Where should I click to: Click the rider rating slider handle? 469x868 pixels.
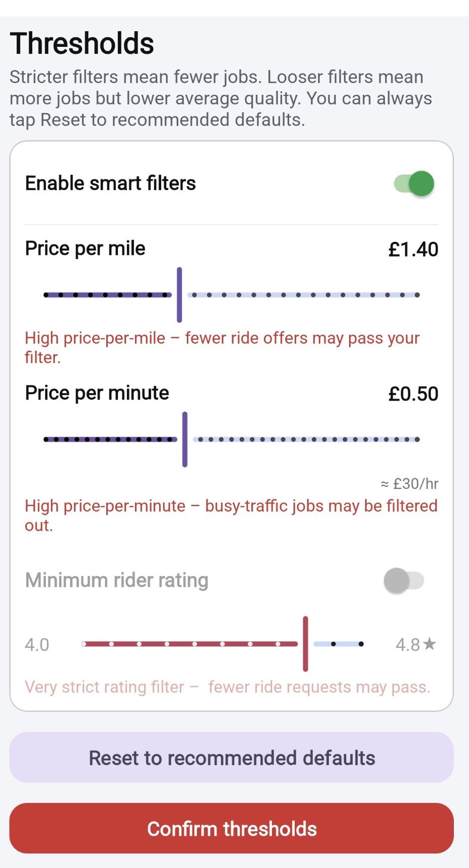(x=305, y=644)
